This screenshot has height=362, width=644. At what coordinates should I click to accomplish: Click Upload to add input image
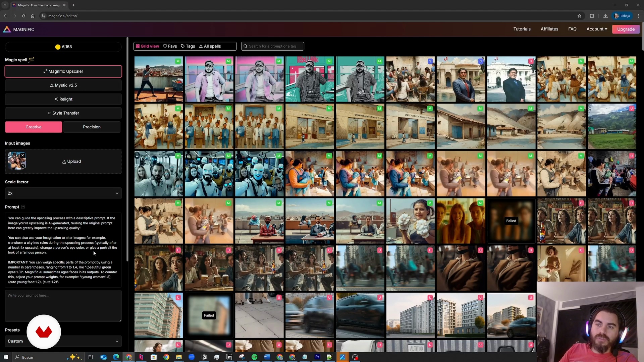pos(71,162)
